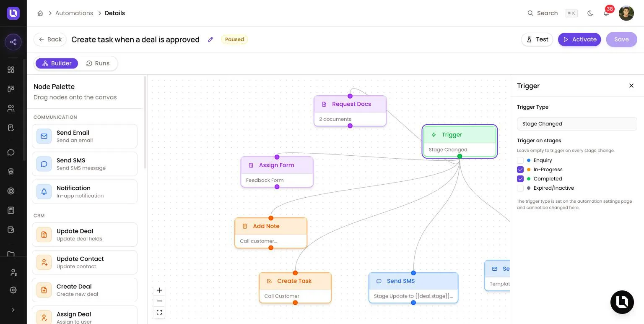644x324 pixels.
Task: Go to Automations in breadcrumb
Action: (x=74, y=13)
